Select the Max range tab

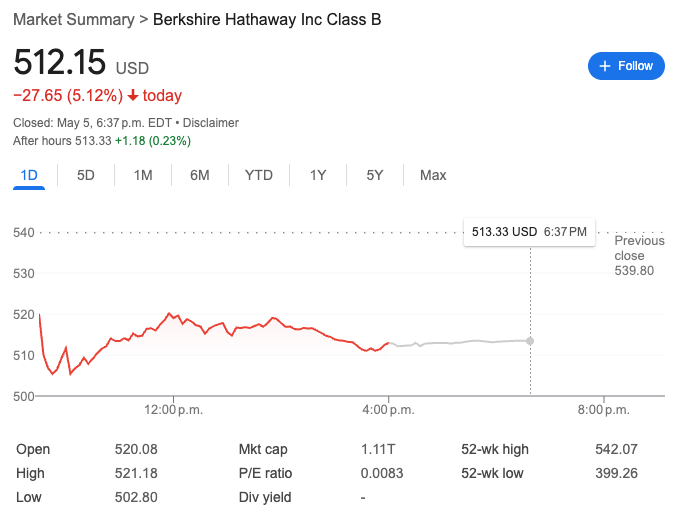point(433,175)
